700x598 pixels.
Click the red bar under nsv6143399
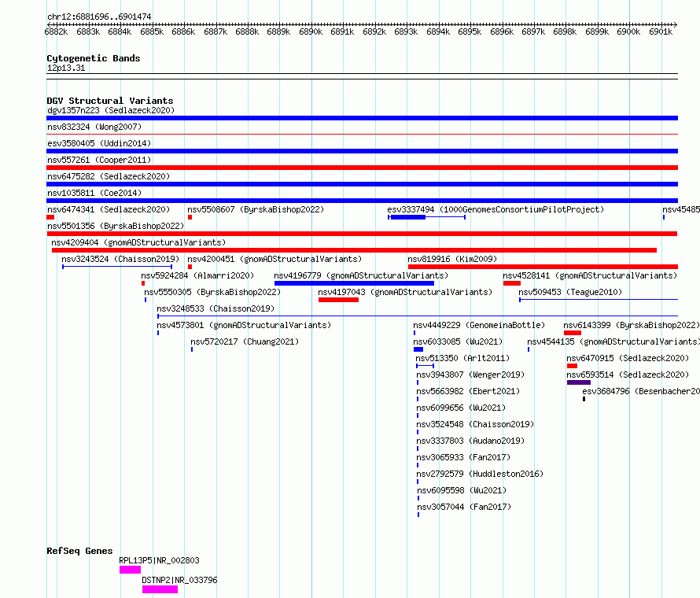[573, 333]
